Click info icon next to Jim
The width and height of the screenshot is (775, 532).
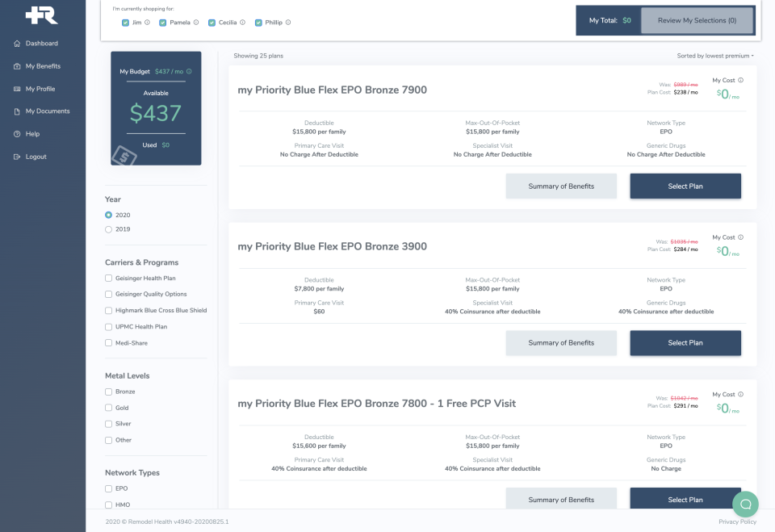(x=147, y=23)
